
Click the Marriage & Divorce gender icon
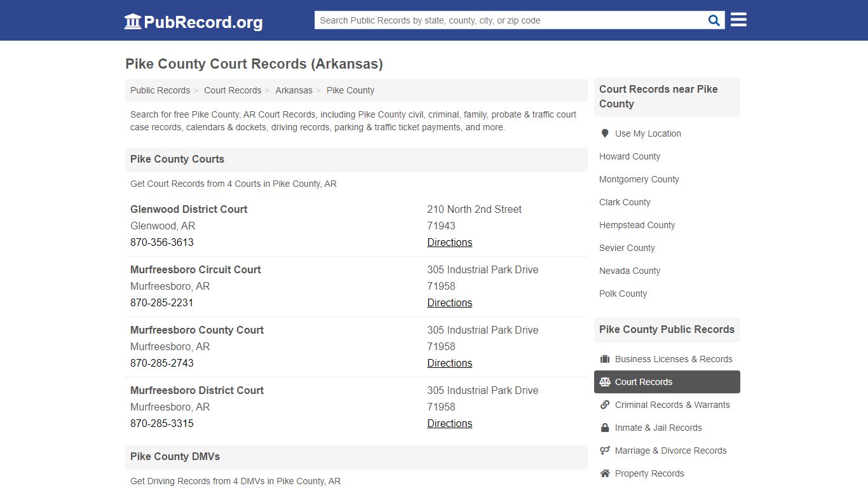pos(605,451)
